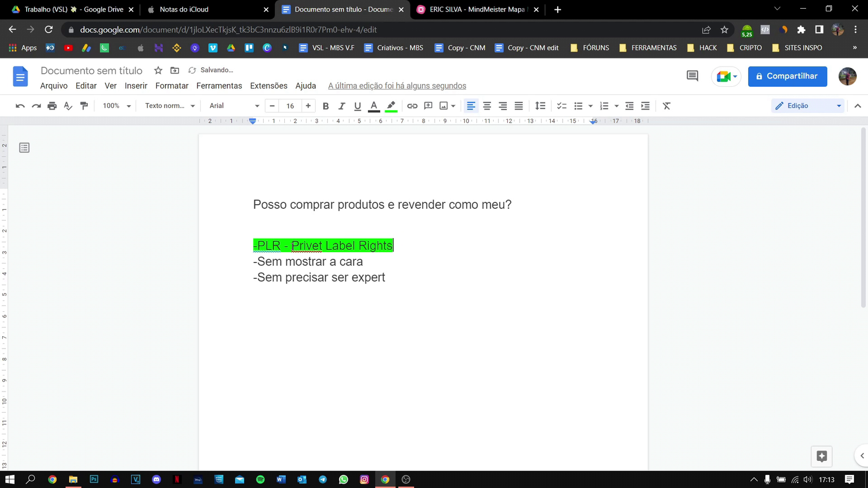868x488 pixels.
Task: Open text color picker
Action: tap(374, 106)
